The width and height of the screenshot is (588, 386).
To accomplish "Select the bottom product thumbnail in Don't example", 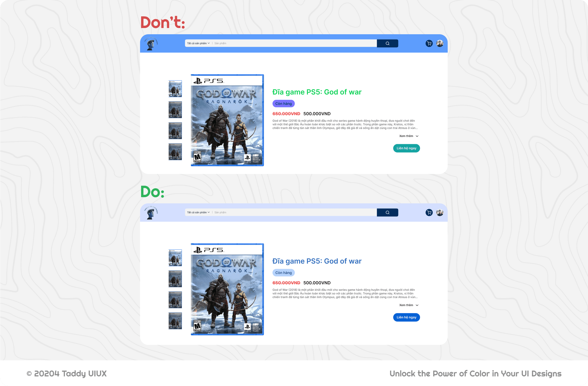I will (175, 152).
